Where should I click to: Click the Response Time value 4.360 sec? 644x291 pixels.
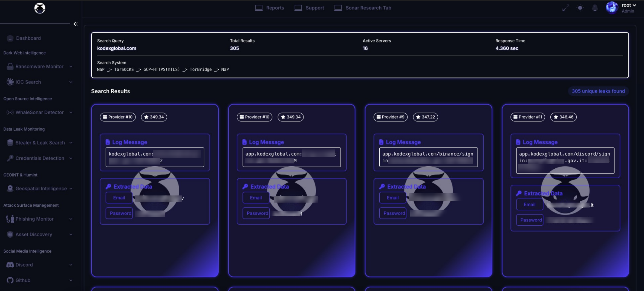coord(507,48)
